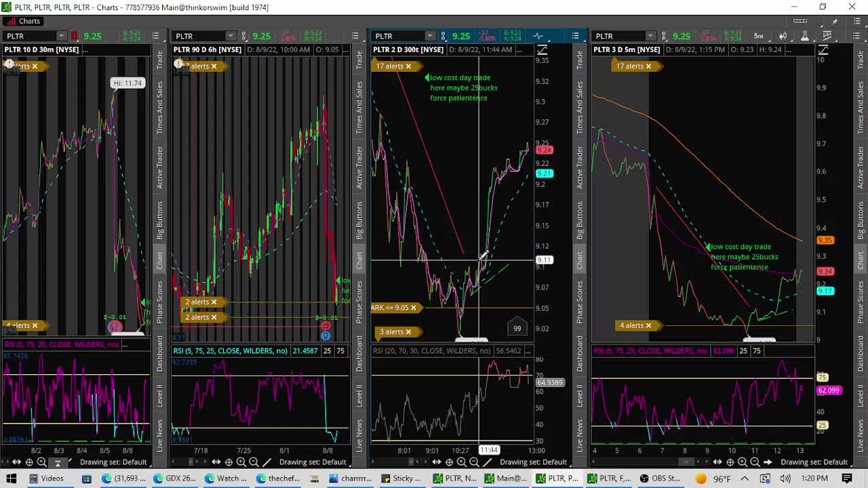Image resolution: width=868 pixels, height=488 pixels.
Task: Click the price axis settings icon in third chart
Action: coord(542,50)
